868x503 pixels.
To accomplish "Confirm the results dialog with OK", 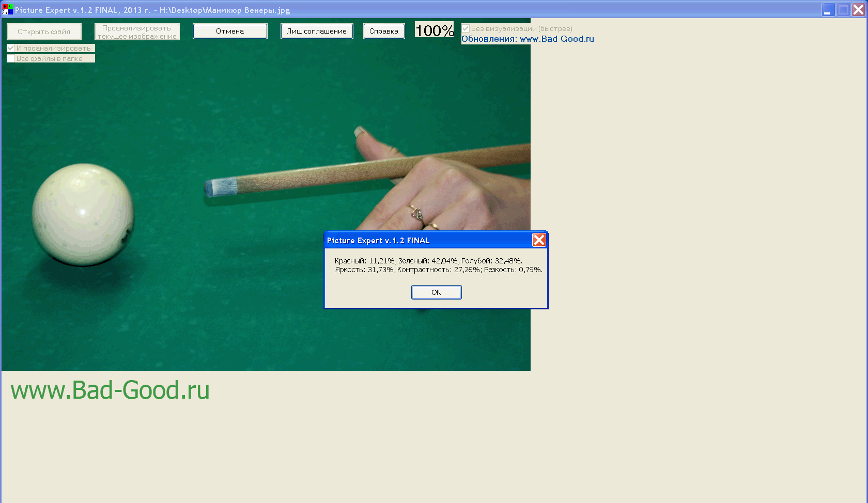I will pyautogui.click(x=436, y=292).
